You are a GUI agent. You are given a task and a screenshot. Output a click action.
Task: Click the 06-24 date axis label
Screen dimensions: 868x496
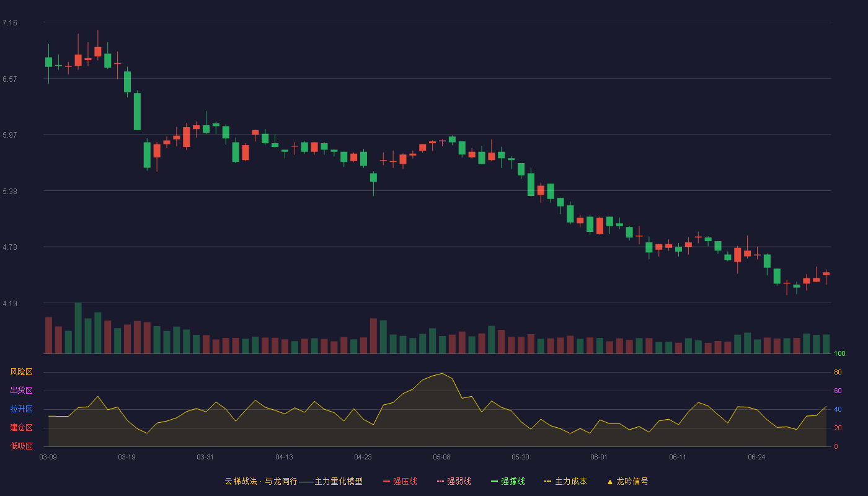click(x=756, y=457)
